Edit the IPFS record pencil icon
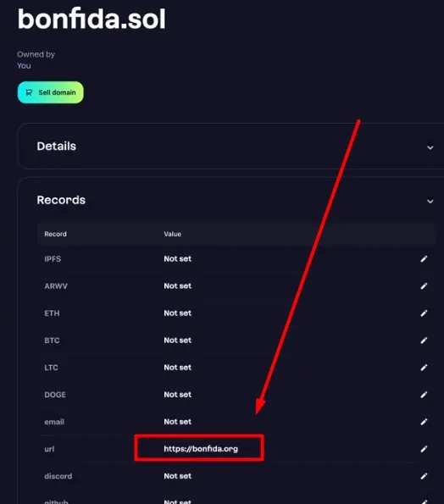Viewport: 444px width, 504px height. 424,258
